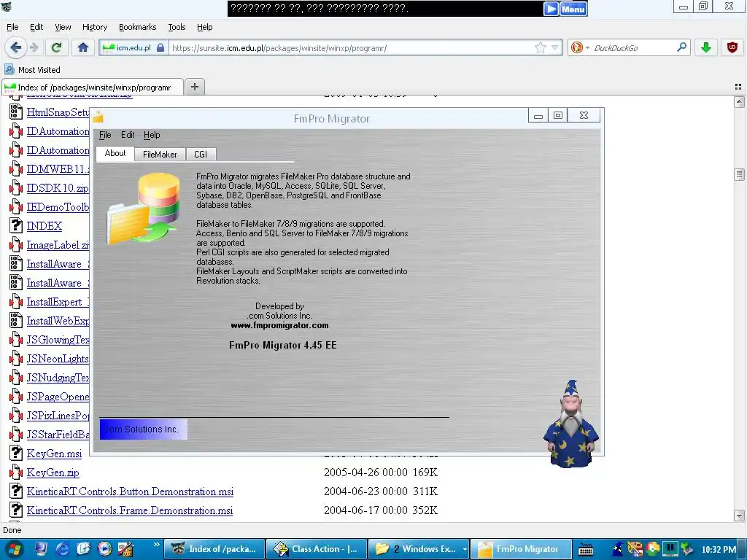This screenshot has height=560, width=747.
Task: Click the Merlin wizard assistant character
Action: pos(571,424)
